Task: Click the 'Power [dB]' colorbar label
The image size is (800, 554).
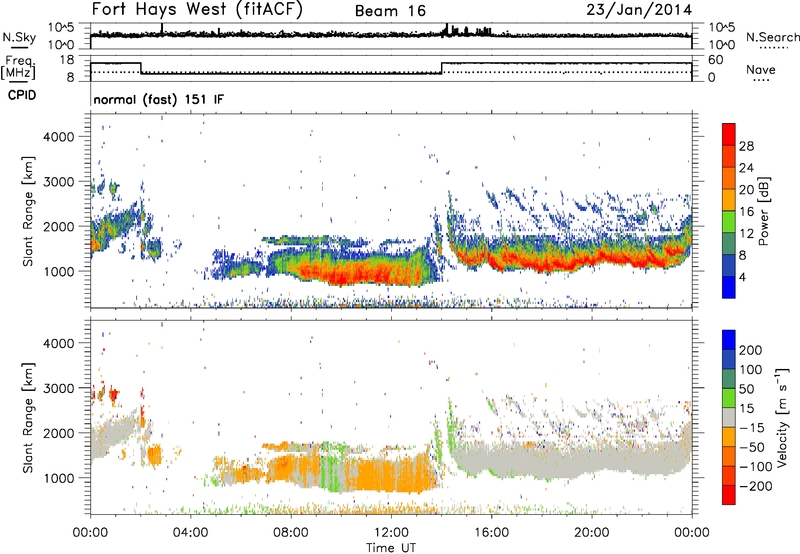Action: (x=763, y=211)
